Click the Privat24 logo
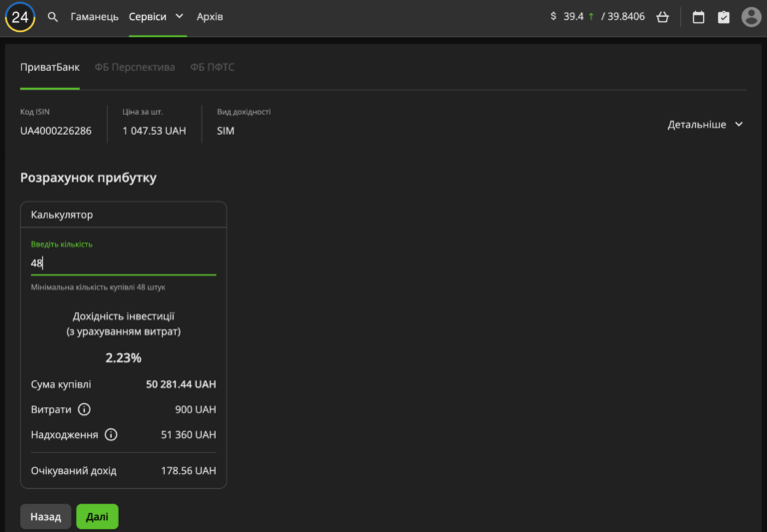767x532 pixels. click(x=20, y=17)
